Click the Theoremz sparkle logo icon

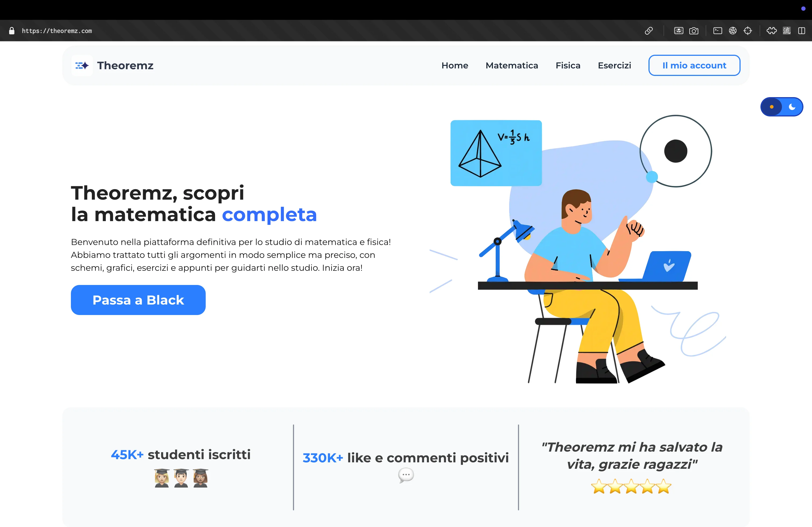[82, 65]
